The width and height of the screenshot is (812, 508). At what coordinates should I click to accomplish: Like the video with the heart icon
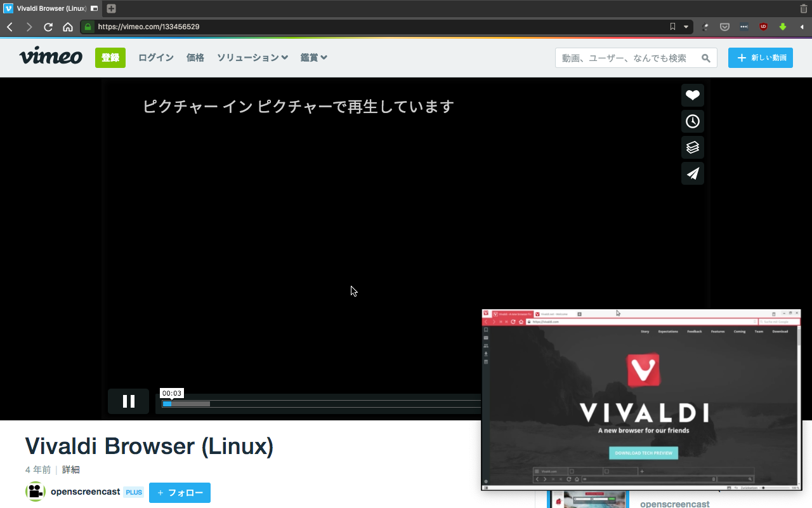click(693, 95)
